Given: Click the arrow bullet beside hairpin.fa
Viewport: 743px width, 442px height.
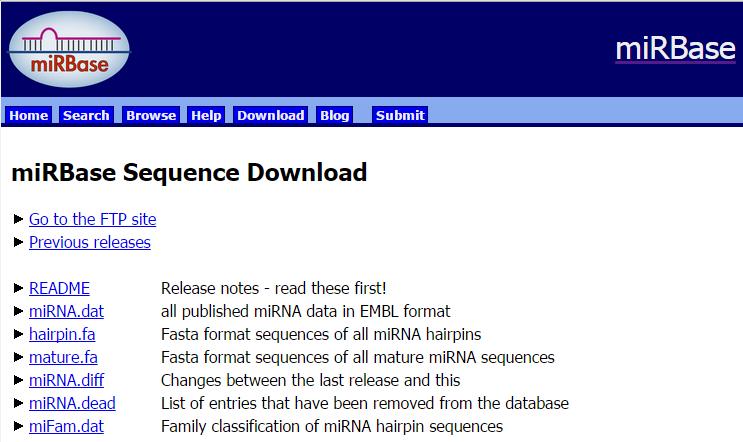Looking at the screenshot, I should click(19, 334).
